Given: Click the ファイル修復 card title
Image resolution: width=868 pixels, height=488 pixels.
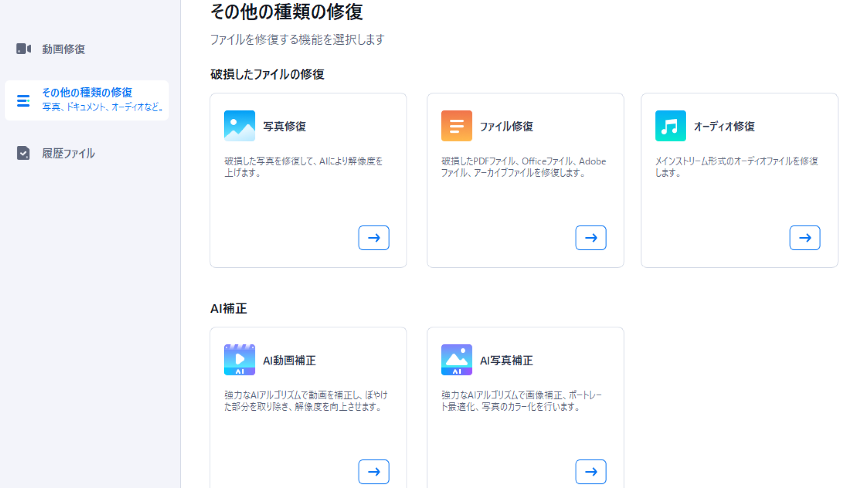Looking at the screenshot, I should pyautogui.click(x=506, y=127).
